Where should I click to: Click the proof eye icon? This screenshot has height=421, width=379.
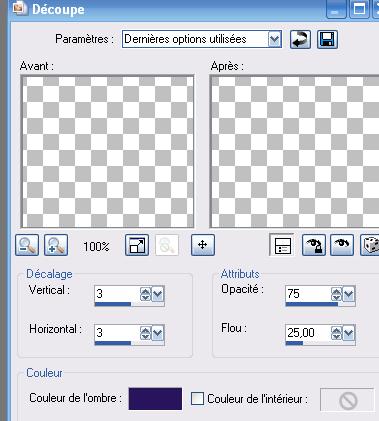[342, 245]
